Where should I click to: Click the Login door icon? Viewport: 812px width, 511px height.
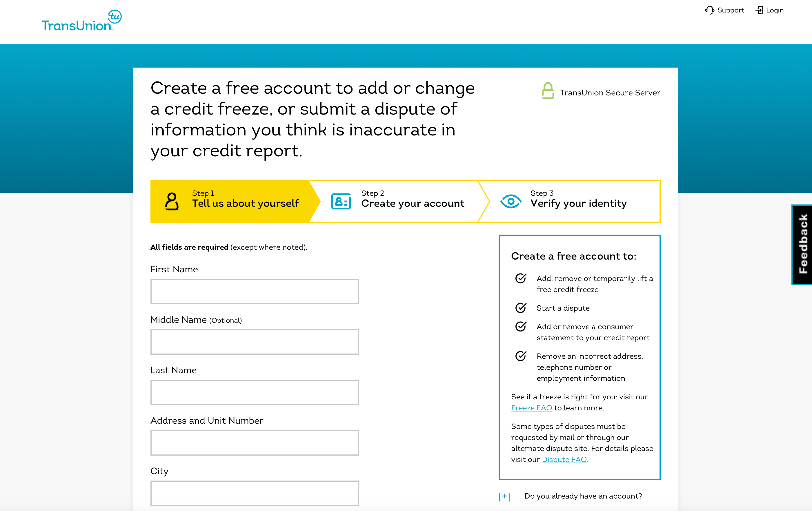pos(760,10)
